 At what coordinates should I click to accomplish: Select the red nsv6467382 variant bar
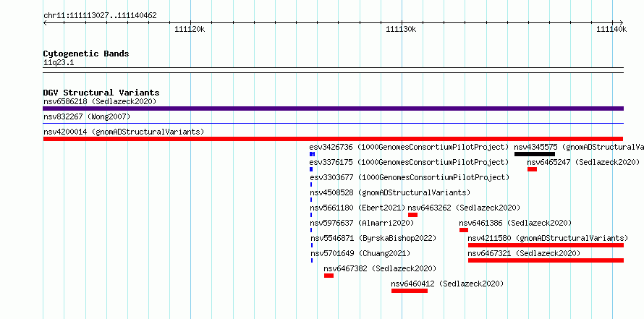point(329,276)
